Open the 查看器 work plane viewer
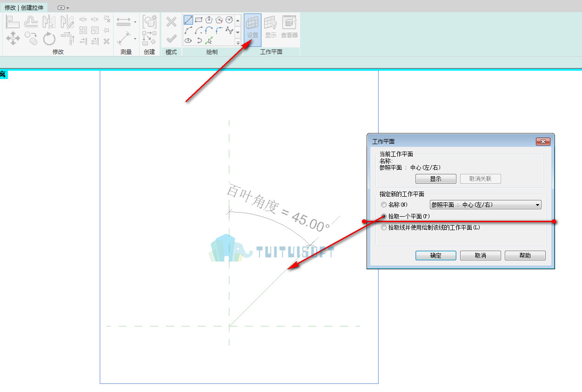 tap(289, 27)
